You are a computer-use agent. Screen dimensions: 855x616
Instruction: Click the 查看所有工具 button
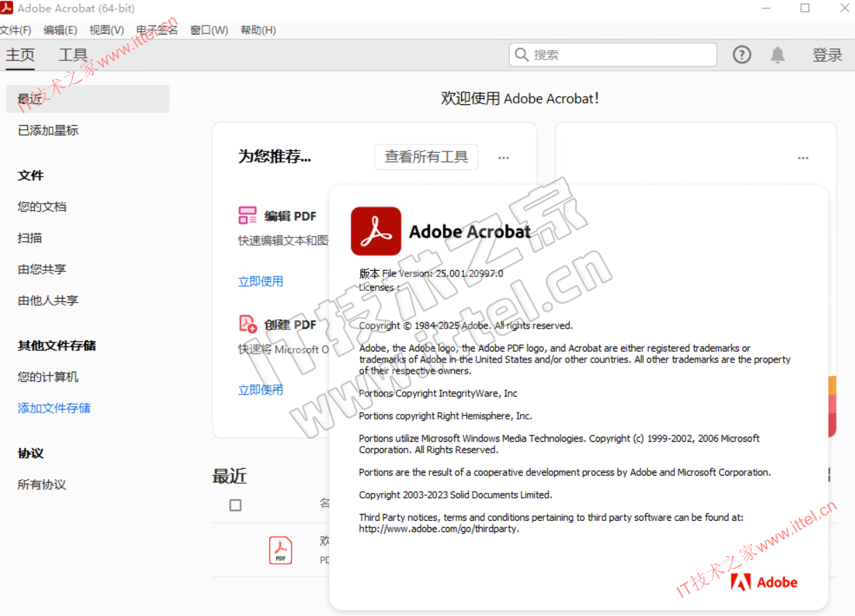[x=426, y=157]
